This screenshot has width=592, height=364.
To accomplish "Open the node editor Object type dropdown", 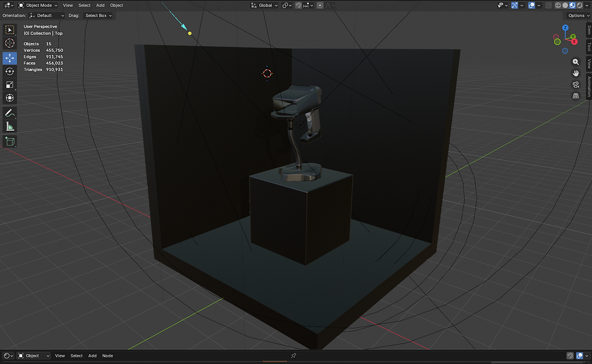I will [34, 356].
